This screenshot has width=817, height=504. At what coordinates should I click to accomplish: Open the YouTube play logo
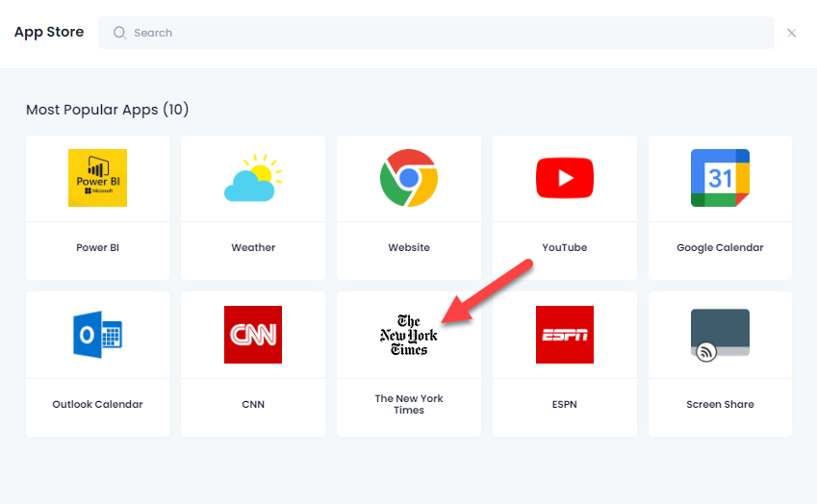point(565,178)
